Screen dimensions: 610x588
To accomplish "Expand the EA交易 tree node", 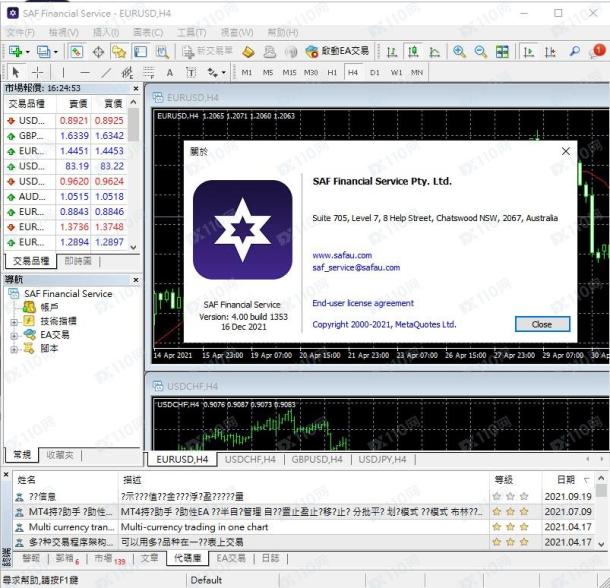I will (x=14, y=336).
